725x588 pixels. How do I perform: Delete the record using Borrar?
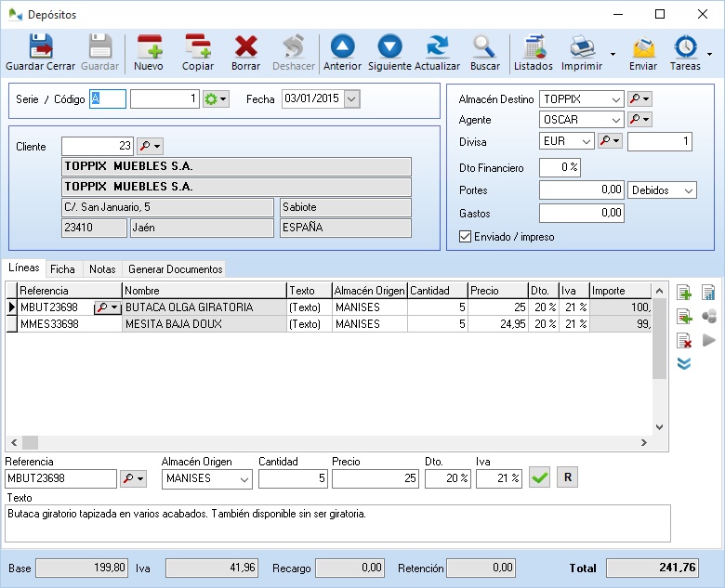(x=245, y=52)
